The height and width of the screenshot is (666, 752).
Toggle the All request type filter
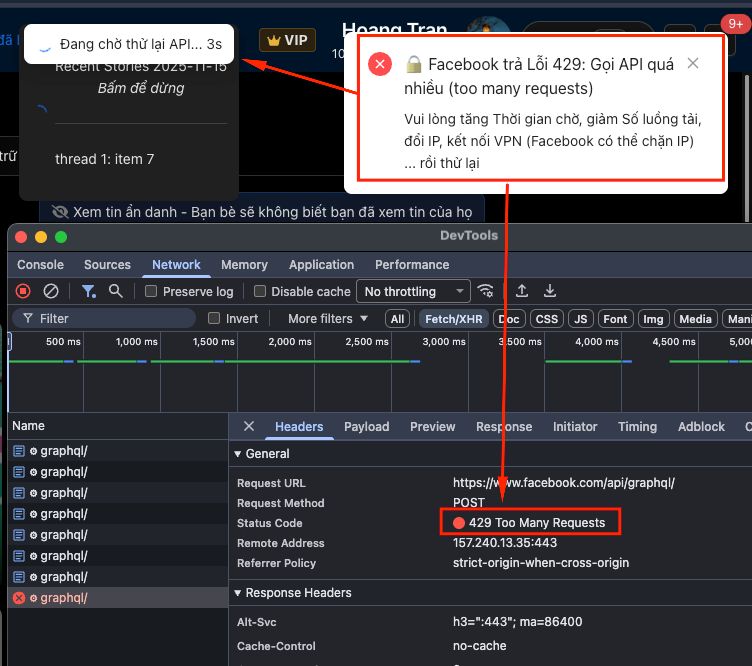coord(397,319)
